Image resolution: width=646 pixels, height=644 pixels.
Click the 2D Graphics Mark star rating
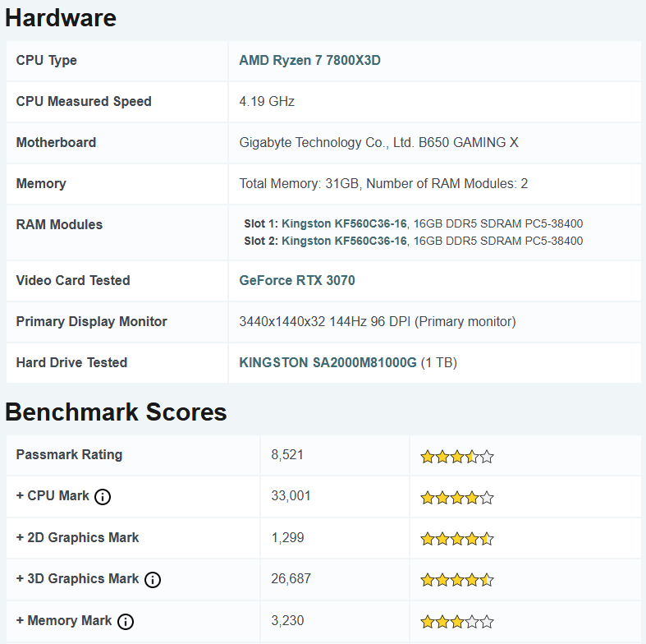pos(457,539)
